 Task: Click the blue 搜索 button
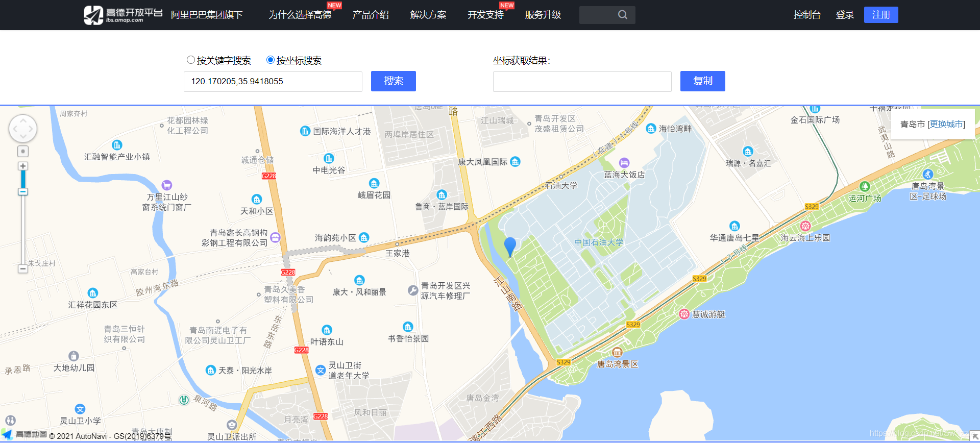tap(394, 81)
